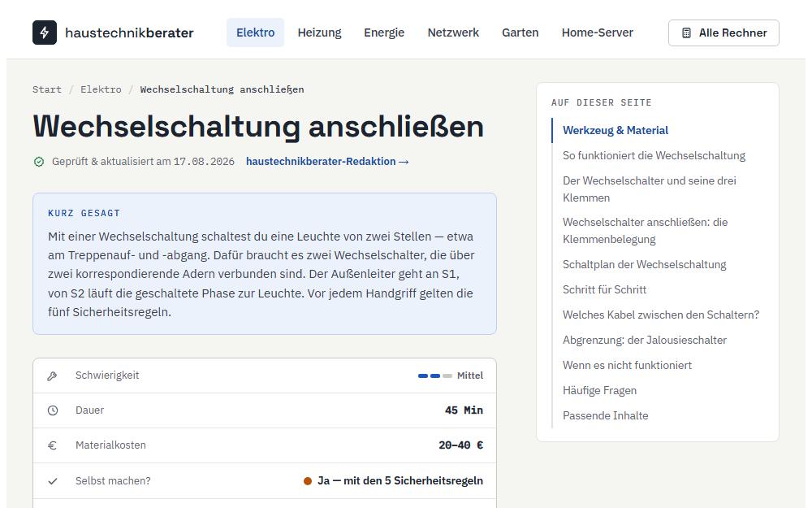Jump to Häufige Fragen section
812x508 pixels.
600,390
